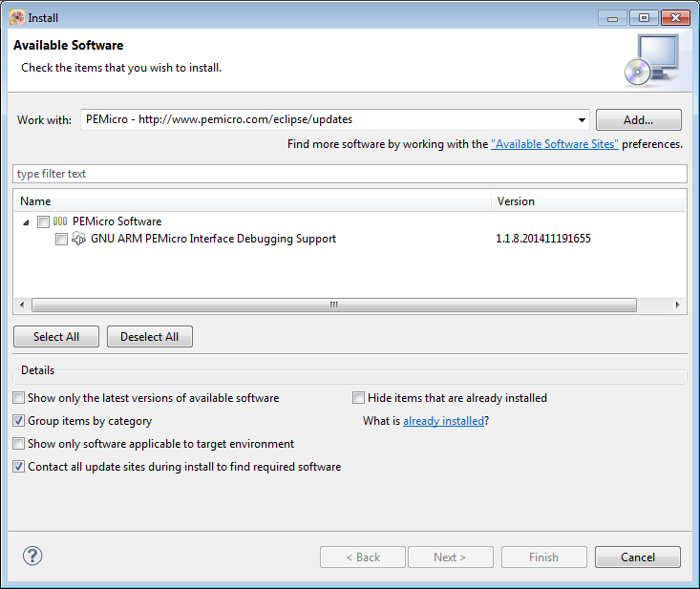Viewport: 700px width, 589px height.
Task: Click the Select All button
Action: point(56,336)
